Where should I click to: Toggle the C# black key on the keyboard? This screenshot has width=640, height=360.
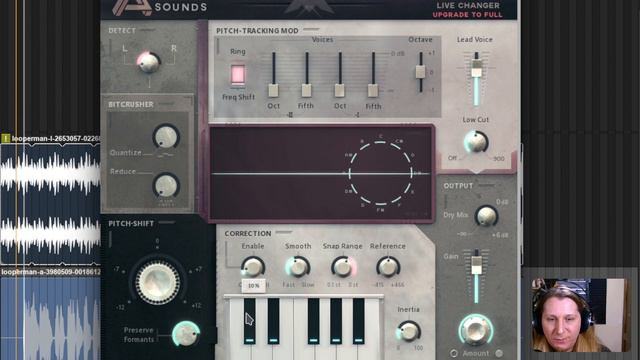tap(250, 320)
